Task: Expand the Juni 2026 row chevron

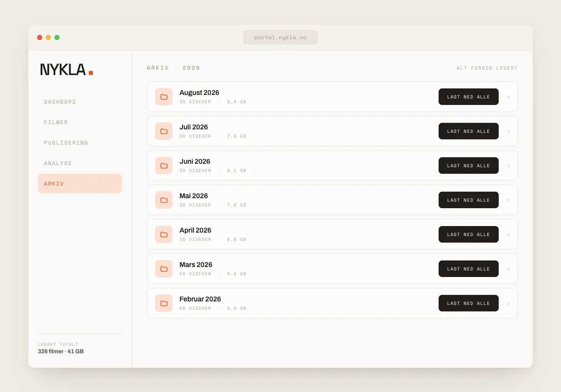Action: pyautogui.click(x=508, y=166)
